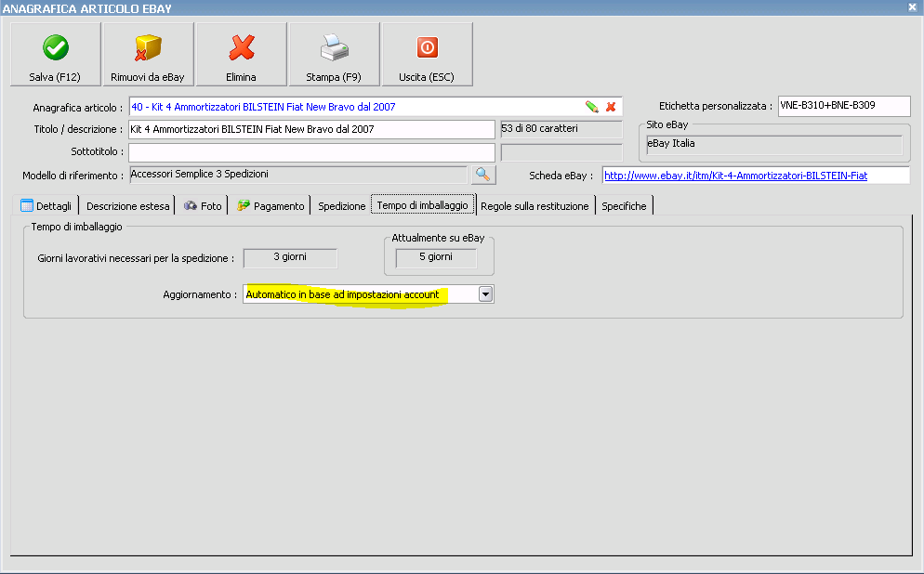Select the Tempo di imballaggio tab
924x574 pixels.
[x=423, y=205]
